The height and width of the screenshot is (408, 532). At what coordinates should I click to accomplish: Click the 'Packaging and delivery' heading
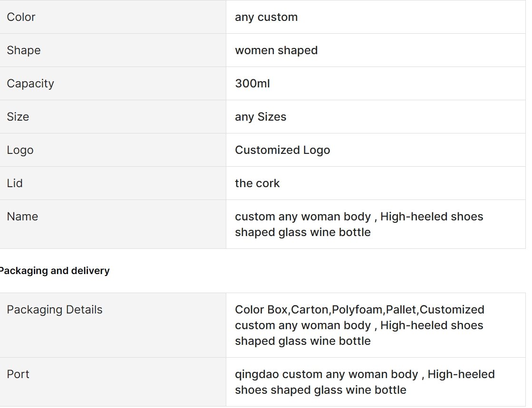(x=54, y=271)
